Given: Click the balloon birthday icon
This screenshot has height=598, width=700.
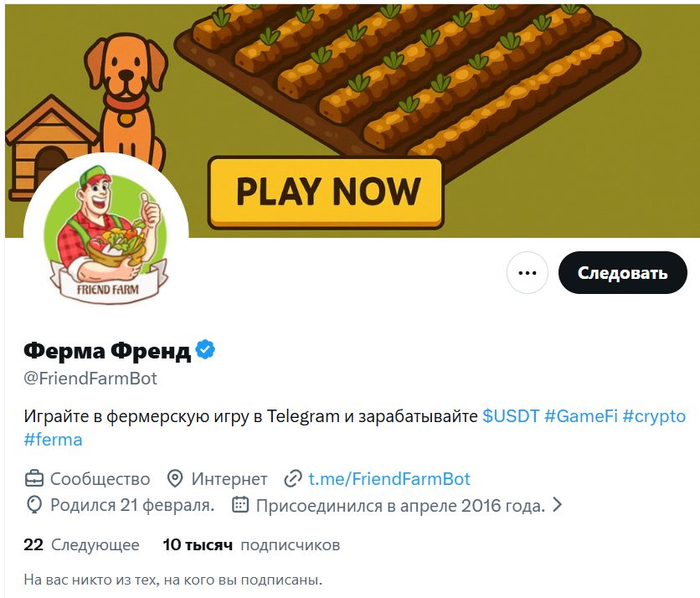Looking at the screenshot, I should click(x=34, y=505).
